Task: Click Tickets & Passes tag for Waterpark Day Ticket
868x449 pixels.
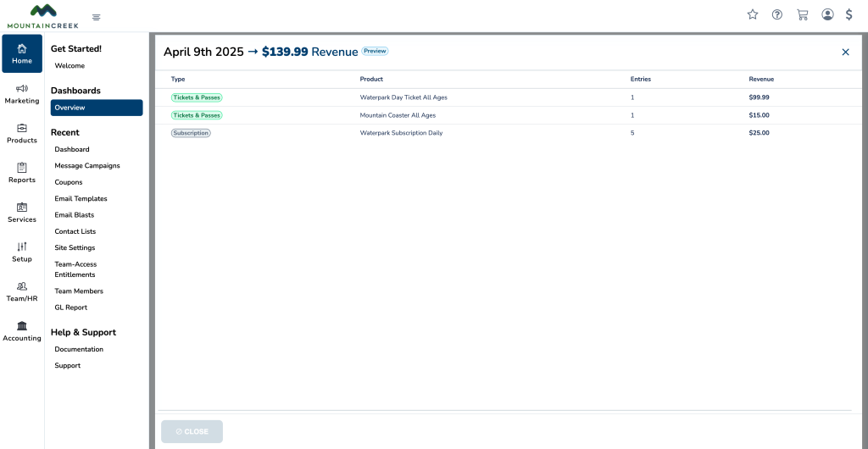Action: click(197, 97)
